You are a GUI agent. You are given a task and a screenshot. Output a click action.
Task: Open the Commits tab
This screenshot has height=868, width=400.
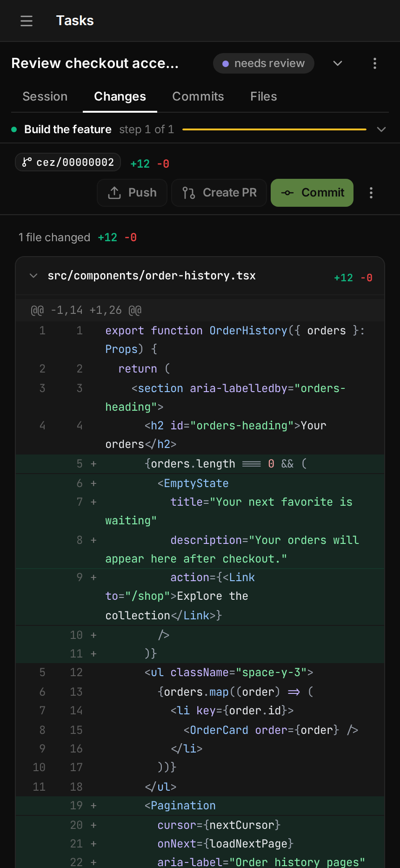point(198,96)
